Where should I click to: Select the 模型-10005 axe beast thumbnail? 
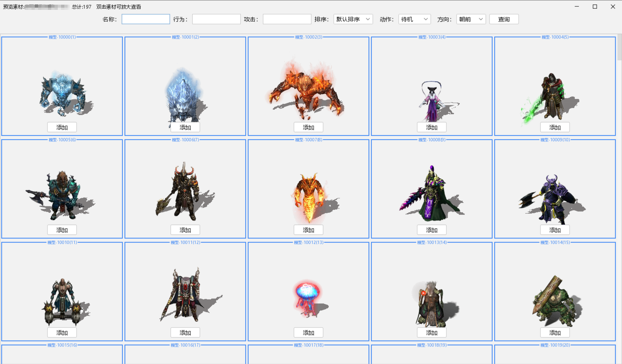pos(60,195)
